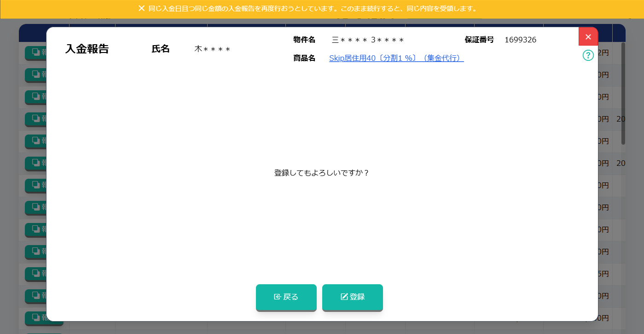Click the guarantee number 1699326

click(520, 40)
